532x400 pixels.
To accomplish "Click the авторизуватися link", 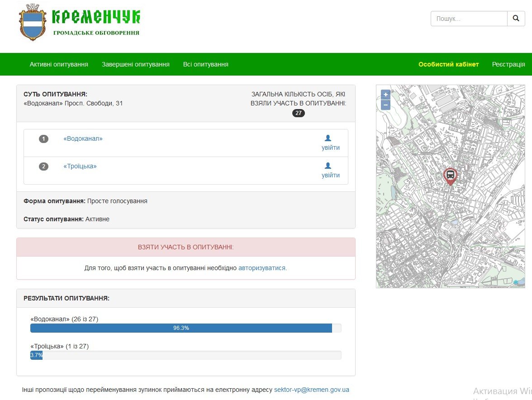I will pos(262,268).
